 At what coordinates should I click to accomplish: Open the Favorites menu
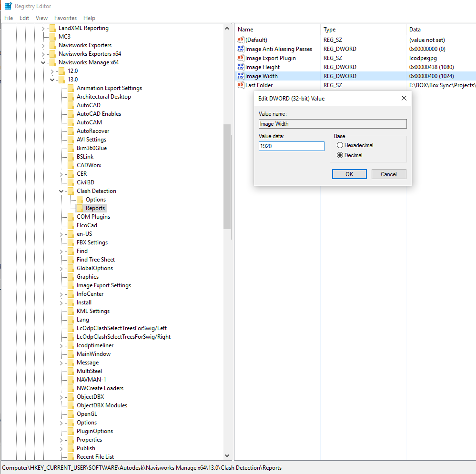tap(66, 18)
